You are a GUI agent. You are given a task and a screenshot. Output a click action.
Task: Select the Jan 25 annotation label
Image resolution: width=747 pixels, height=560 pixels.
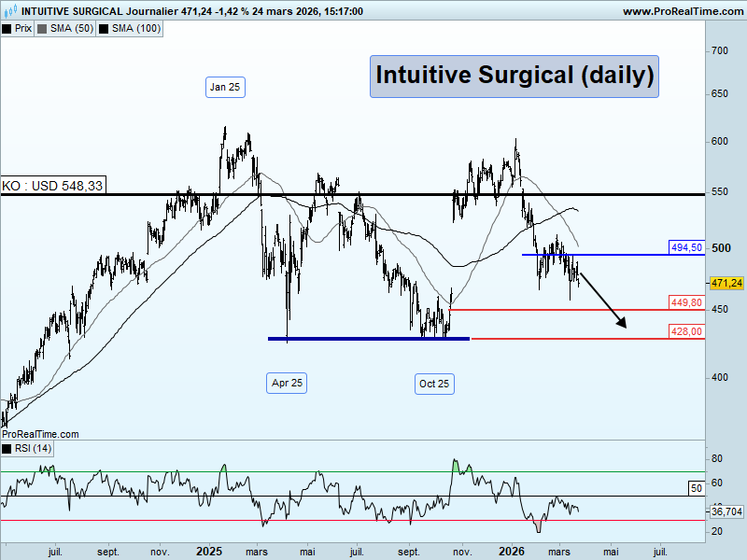pos(225,87)
